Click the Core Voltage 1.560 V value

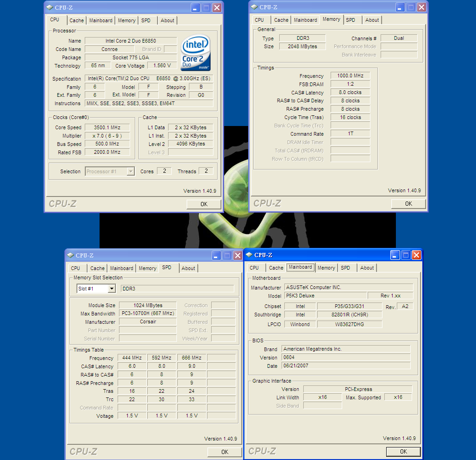[162, 66]
